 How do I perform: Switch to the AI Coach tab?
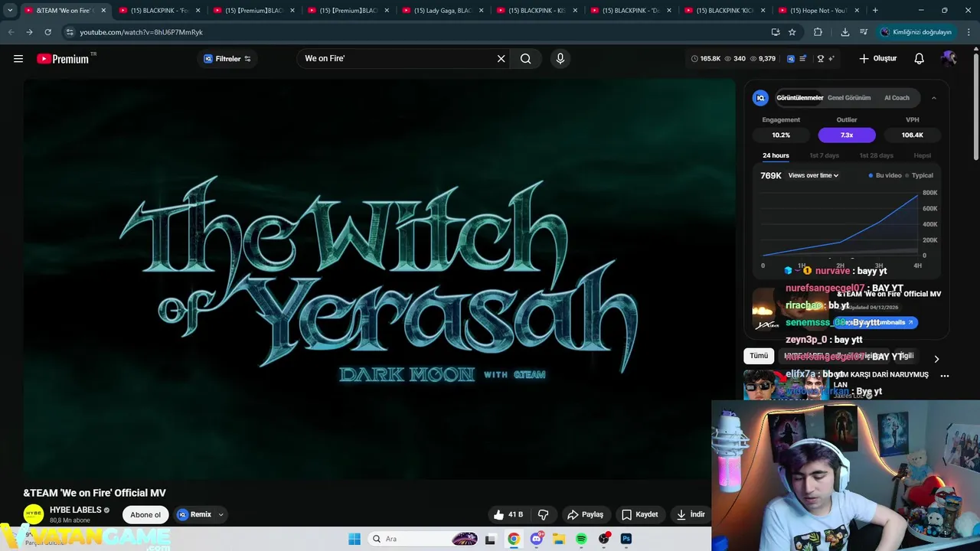point(897,98)
